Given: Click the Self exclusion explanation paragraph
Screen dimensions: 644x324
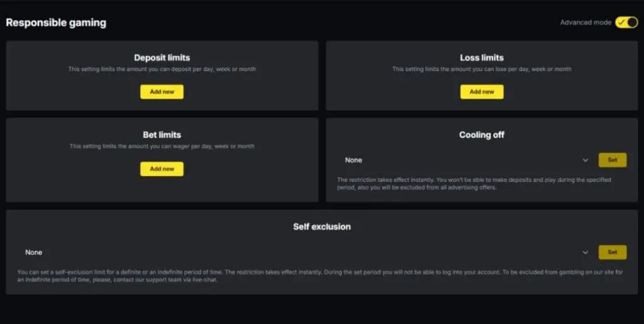Looking at the screenshot, I should click(322, 276).
